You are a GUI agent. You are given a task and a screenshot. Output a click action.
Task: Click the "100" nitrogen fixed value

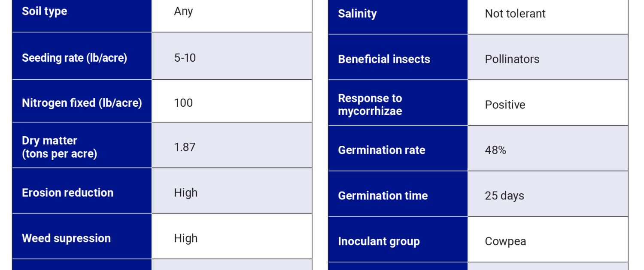(x=183, y=103)
